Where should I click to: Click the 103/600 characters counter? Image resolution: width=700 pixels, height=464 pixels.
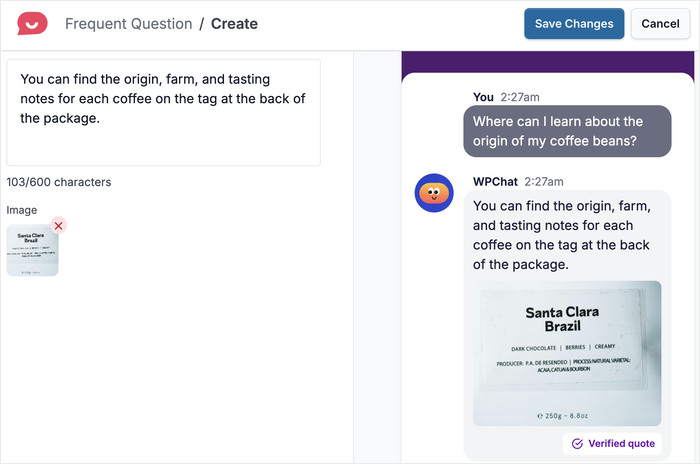(59, 182)
